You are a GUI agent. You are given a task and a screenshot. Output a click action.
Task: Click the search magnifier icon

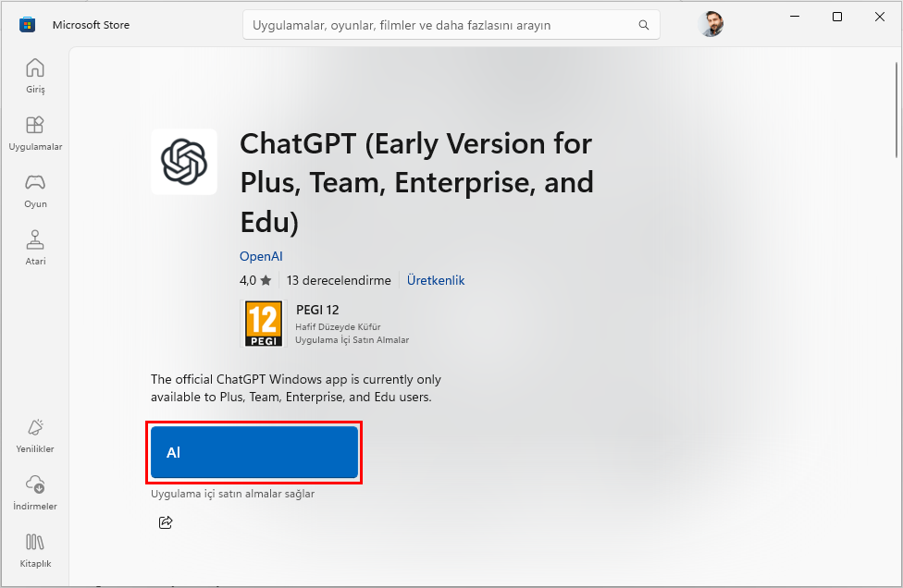click(x=643, y=24)
